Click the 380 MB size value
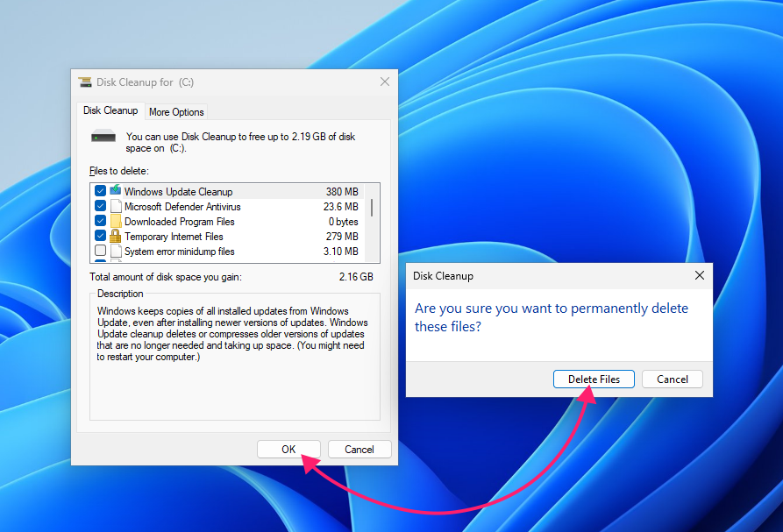This screenshot has height=532, width=783. tap(342, 192)
